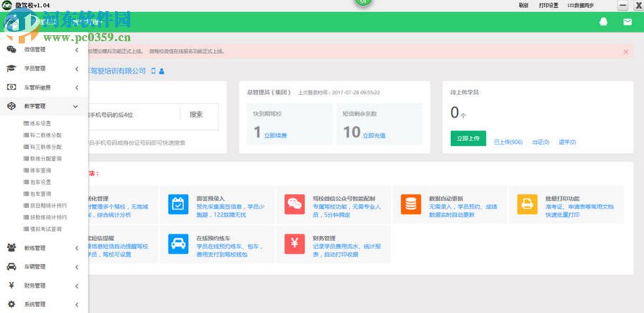Viewport: 644px width, 313px height.
Task: Click the yellow 批量打印功能 printer icon
Action: pyautogui.click(x=527, y=204)
